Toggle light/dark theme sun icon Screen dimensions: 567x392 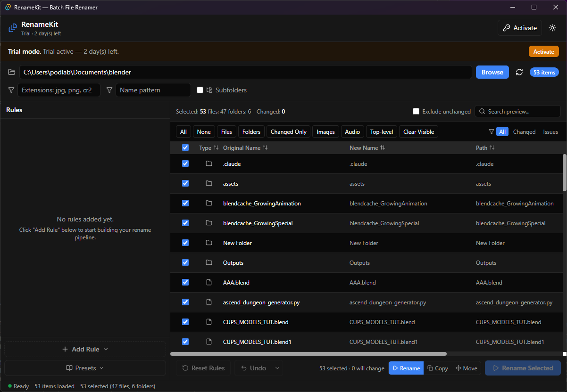tap(552, 28)
